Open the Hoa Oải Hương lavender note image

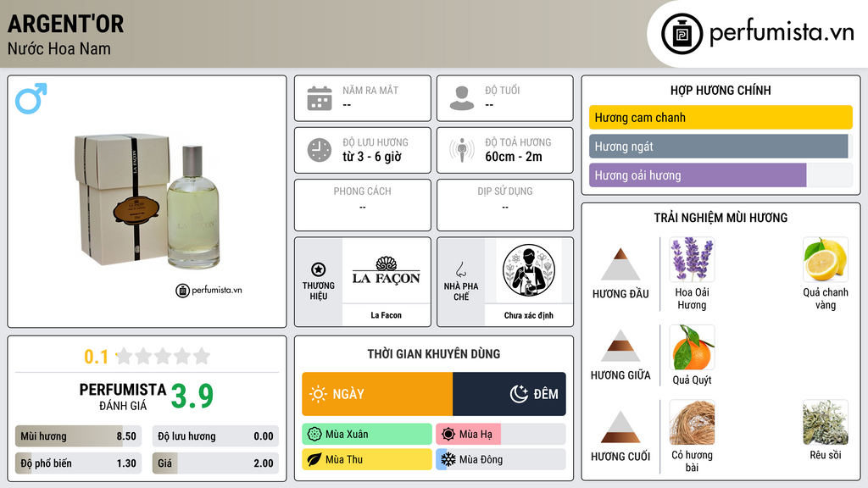point(692,259)
